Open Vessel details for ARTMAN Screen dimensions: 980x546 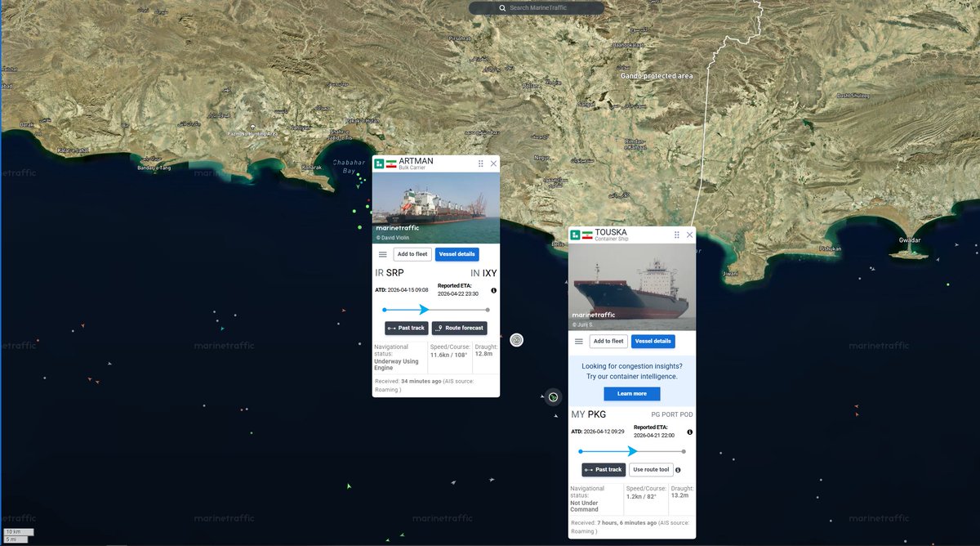point(457,254)
